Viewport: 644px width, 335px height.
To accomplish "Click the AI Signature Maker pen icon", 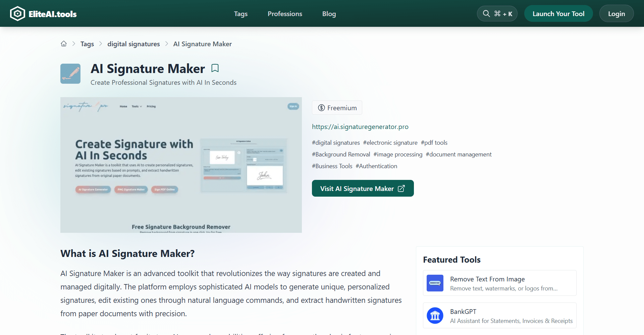I will click(x=70, y=74).
